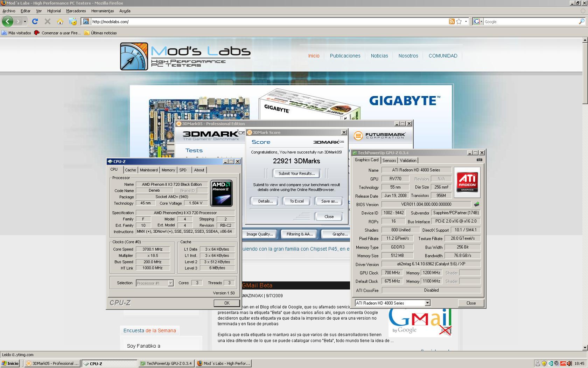
Task: Open the Google search engine selector
Action: pos(478,21)
